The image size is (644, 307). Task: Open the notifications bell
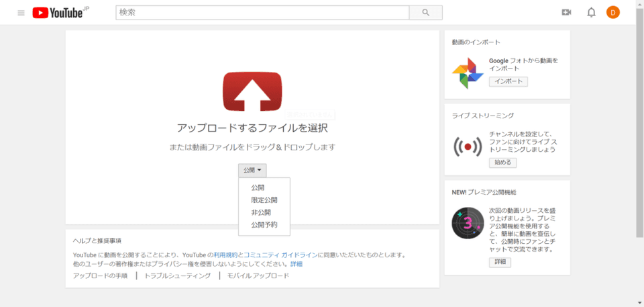click(x=591, y=13)
